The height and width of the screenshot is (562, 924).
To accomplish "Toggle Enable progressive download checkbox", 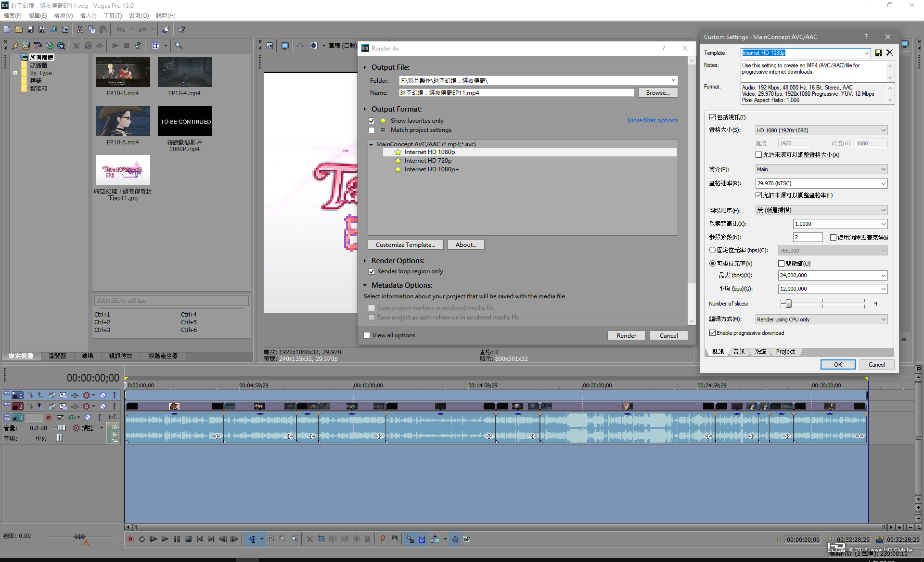I will (712, 333).
